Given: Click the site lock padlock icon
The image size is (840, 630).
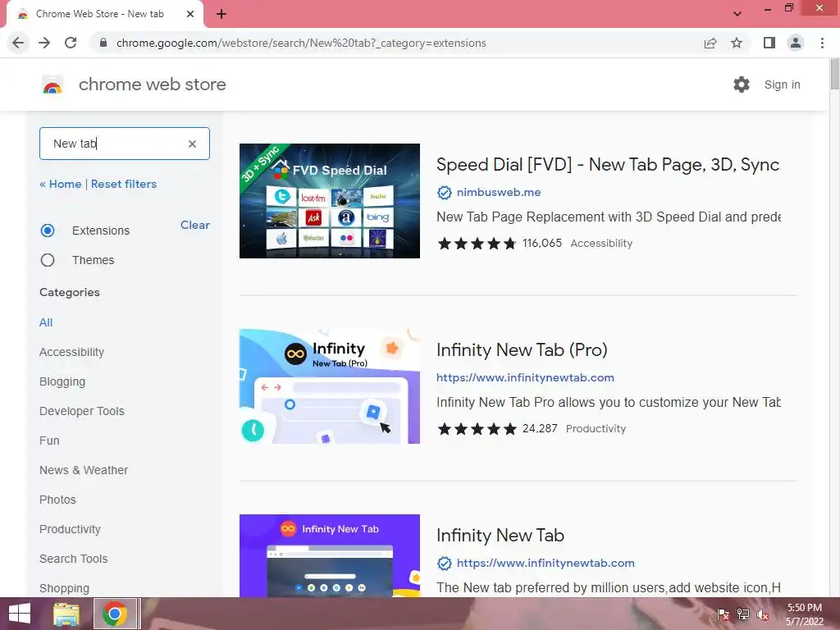Looking at the screenshot, I should [104, 43].
